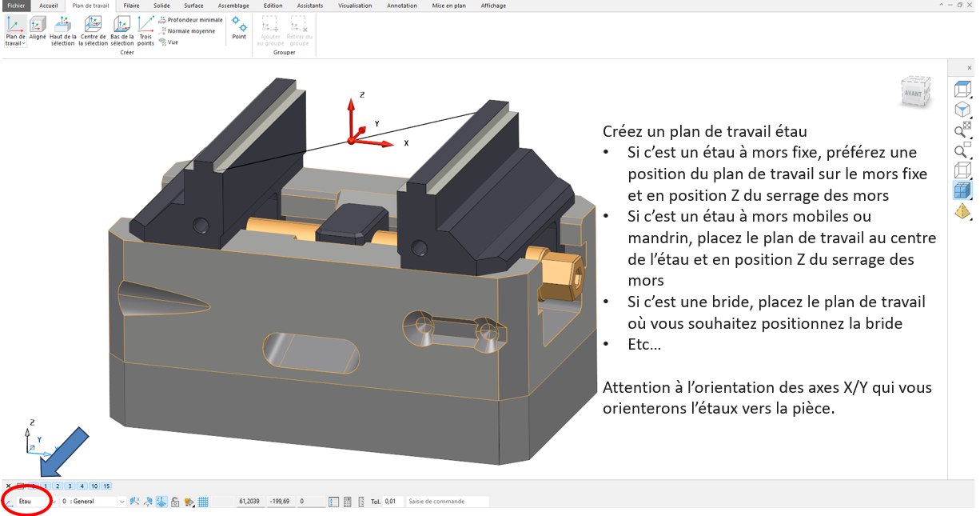The width and height of the screenshot is (980, 516).
Task: Click Retirer du groupe
Action: coord(300,30)
